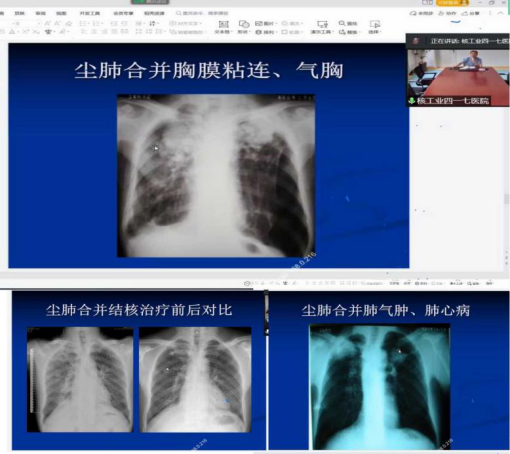This screenshot has height=454, width=510.
Task: Click the 协作 collaboration button
Action: tap(447, 13)
